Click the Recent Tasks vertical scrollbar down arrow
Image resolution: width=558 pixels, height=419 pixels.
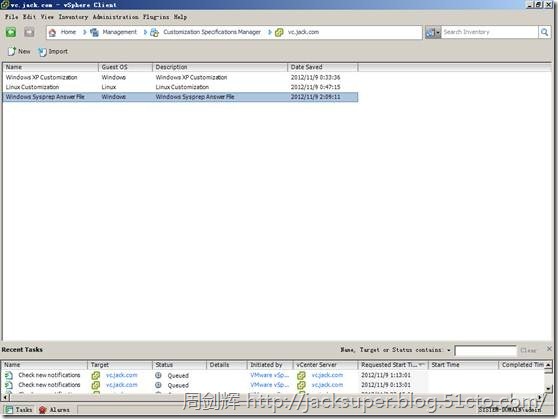548,388
